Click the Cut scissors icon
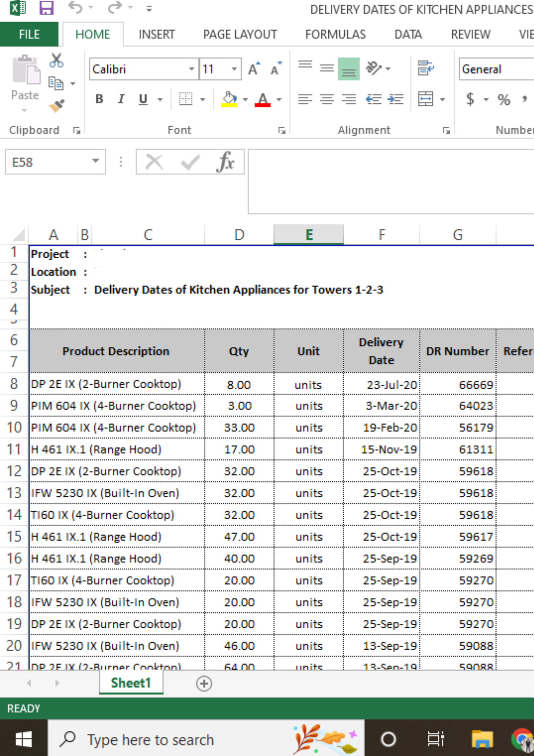The height and width of the screenshot is (756, 534). 56,61
